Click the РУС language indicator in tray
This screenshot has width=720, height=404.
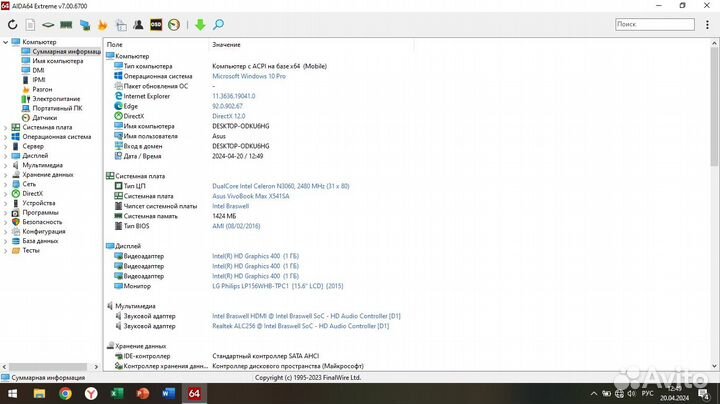click(647, 394)
